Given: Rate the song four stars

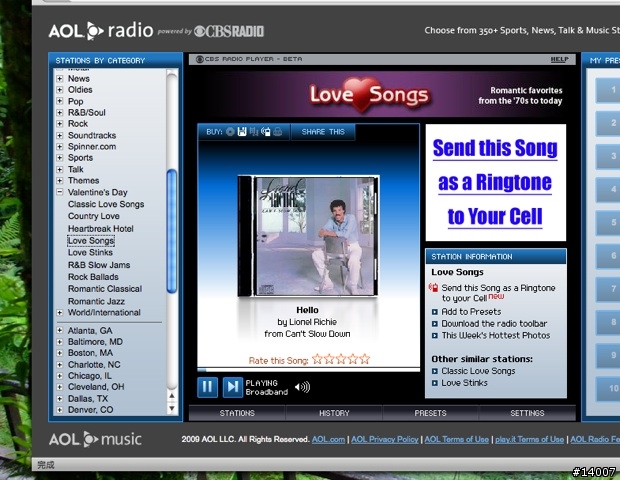Looking at the screenshot, I should tap(353, 359).
